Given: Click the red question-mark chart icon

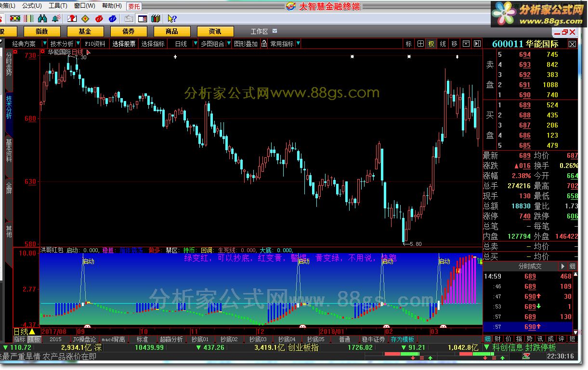Looking at the screenshot, I should pos(72,19).
